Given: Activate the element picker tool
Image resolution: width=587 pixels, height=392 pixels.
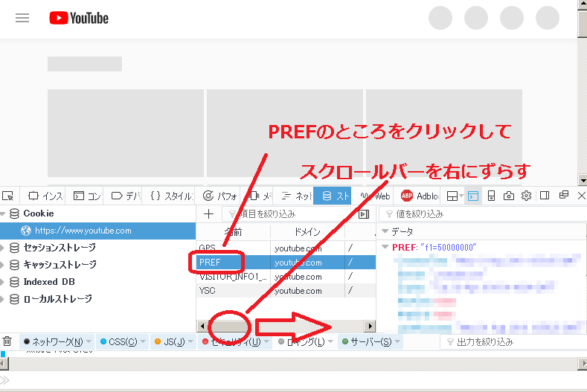Looking at the screenshot, I should (x=7, y=196).
